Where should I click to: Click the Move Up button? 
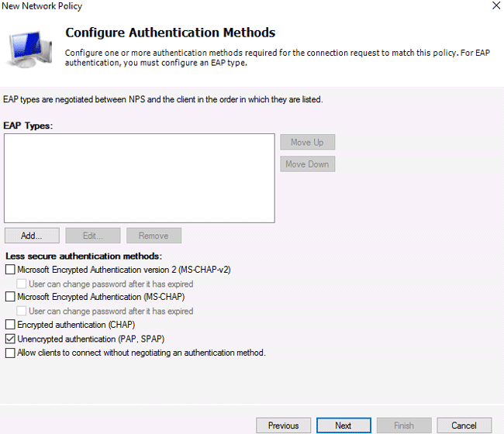307,142
